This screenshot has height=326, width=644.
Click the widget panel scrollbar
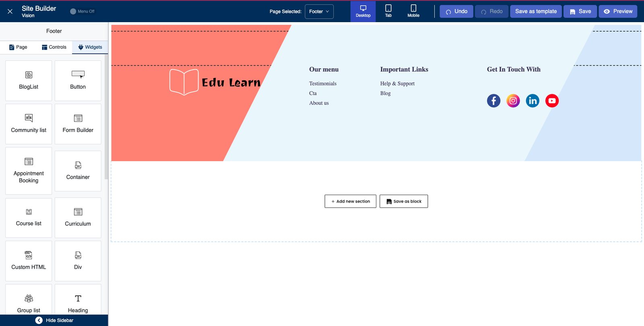pyautogui.click(x=106, y=117)
